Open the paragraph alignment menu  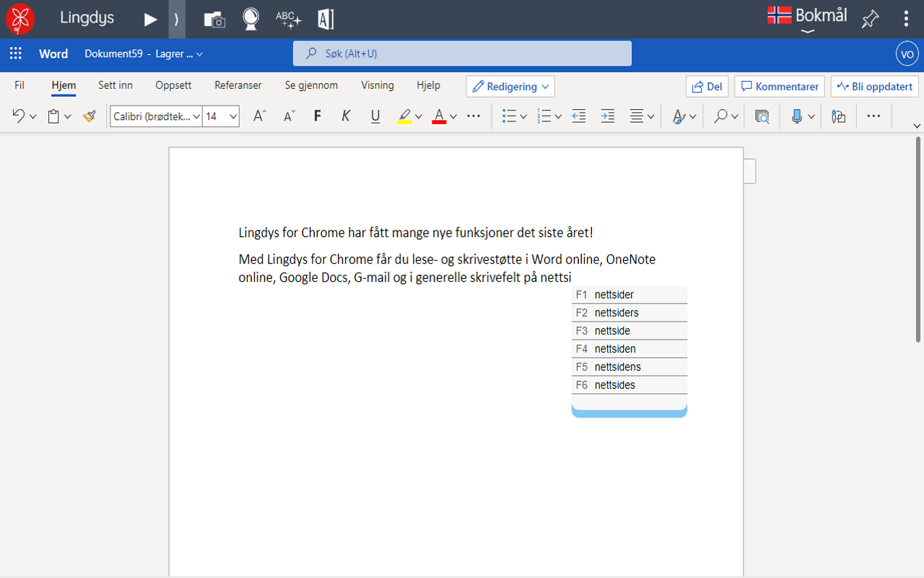642,116
